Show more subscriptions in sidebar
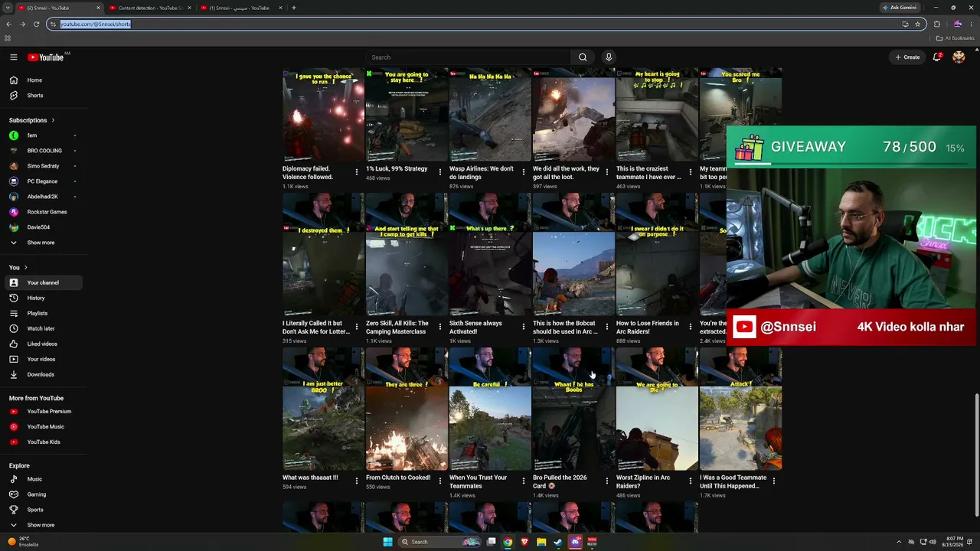This screenshot has height=551, width=980. (x=41, y=243)
